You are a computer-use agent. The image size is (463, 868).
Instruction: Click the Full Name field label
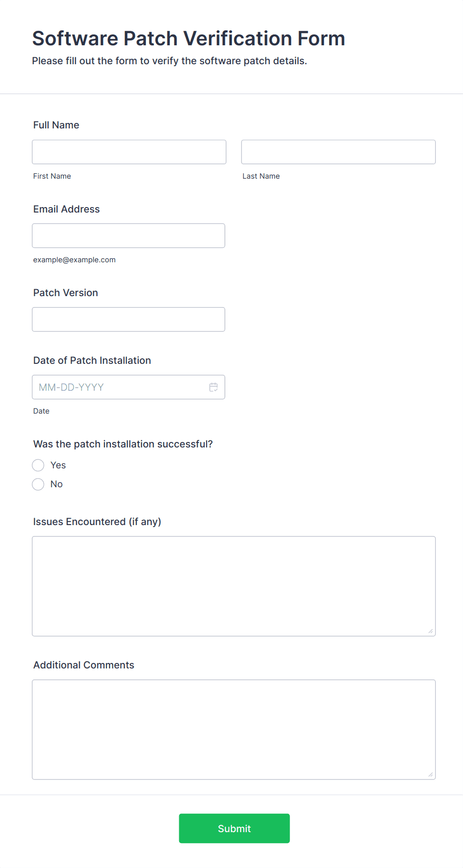56,125
